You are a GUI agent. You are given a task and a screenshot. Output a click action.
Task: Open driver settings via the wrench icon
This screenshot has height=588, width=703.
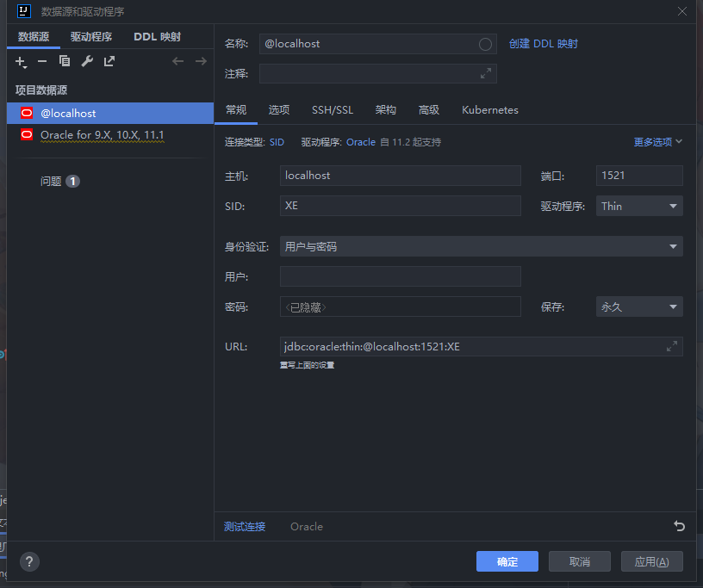coord(87,61)
